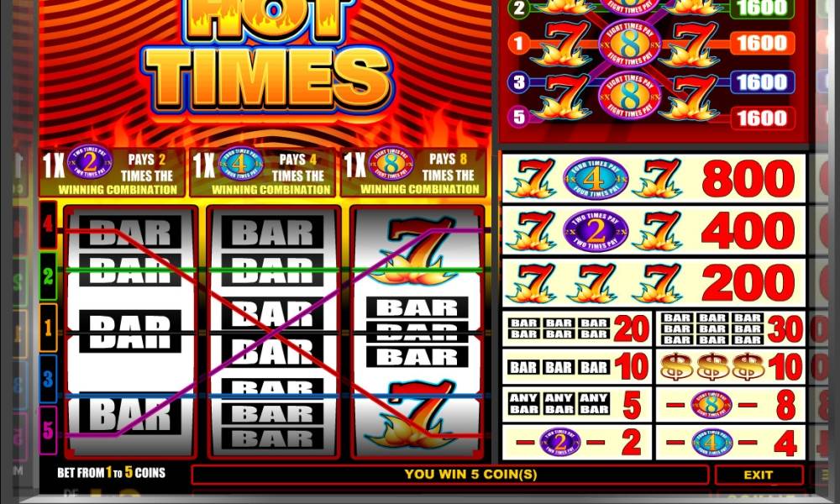Viewport: 840px width, 504px height.
Task: Select payline 1 orange indicator
Action: [48, 328]
